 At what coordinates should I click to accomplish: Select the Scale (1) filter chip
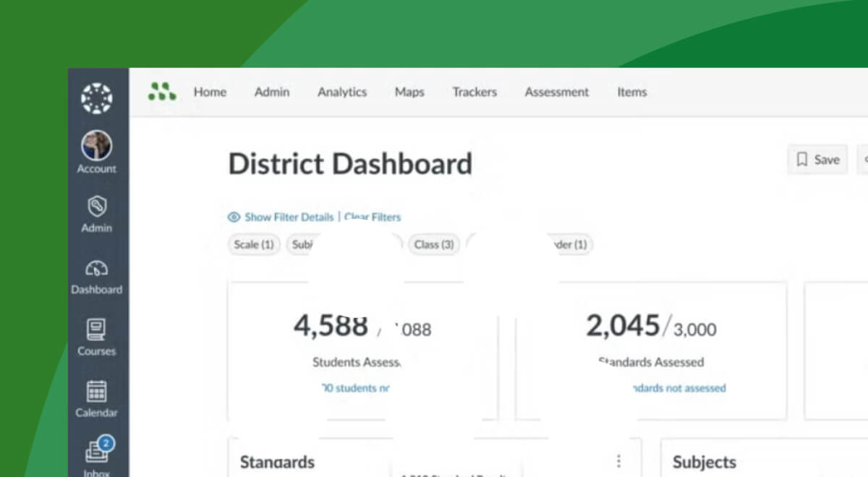coord(254,244)
